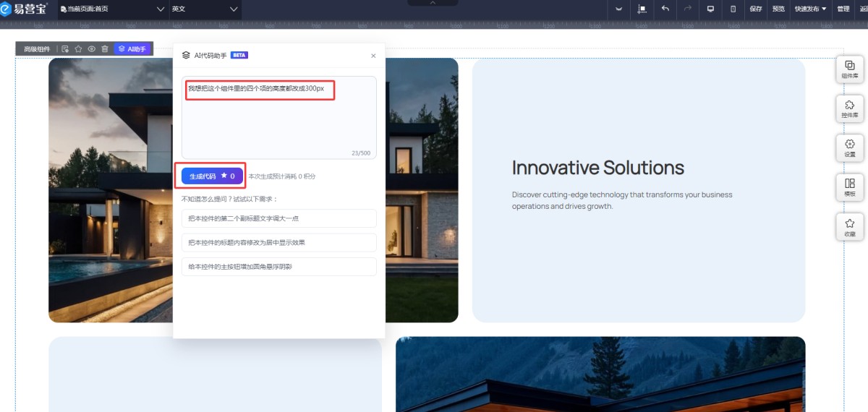The width and height of the screenshot is (868, 412).
Task: Switch to mobile preview mode icon
Action: 733,9
